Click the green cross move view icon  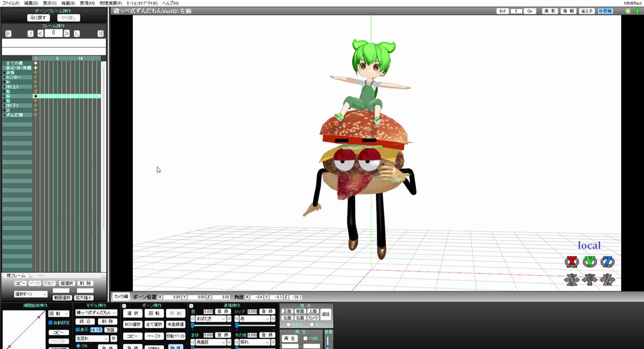tap(637, 11)
